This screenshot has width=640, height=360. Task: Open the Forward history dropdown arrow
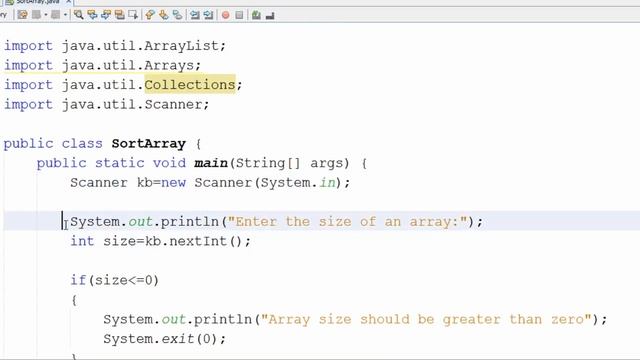65,15
